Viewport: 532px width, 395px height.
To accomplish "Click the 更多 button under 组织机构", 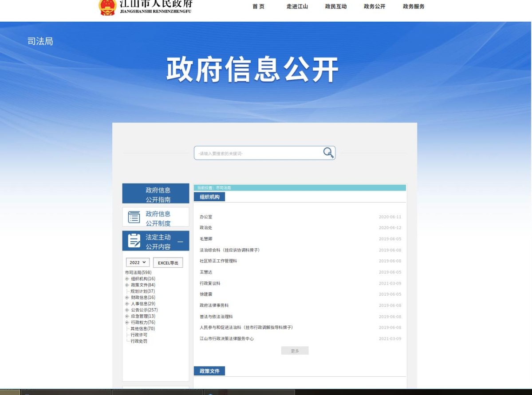I will (295, 351).
